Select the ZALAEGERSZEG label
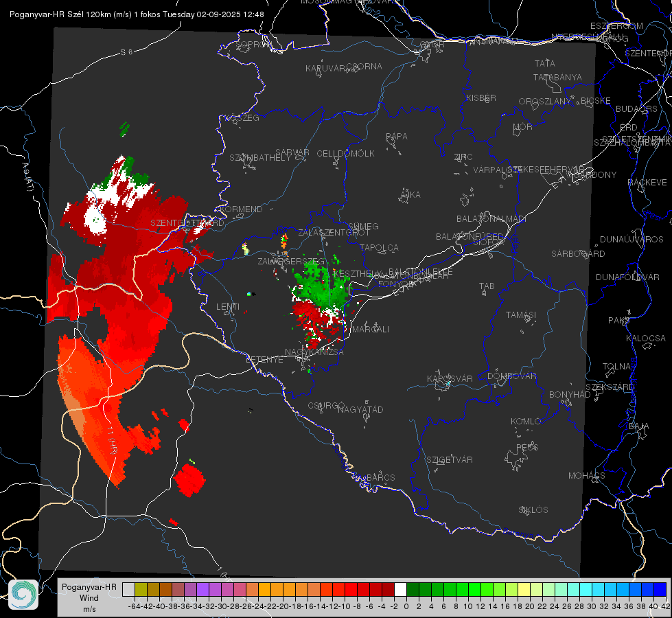The image size is (672, 618). [291, 261]
